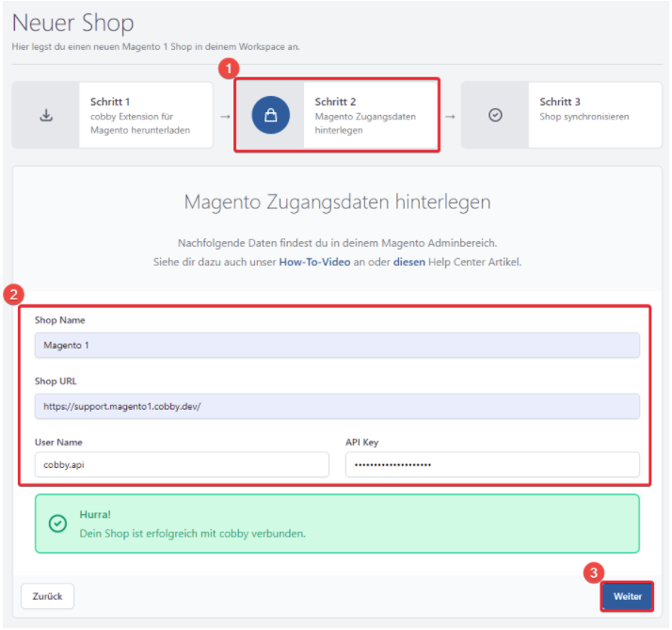Click the 'Neuer Shop' page heading
Image resolution: width=672 pixels, height=630 pixels.
pos(72,23)
